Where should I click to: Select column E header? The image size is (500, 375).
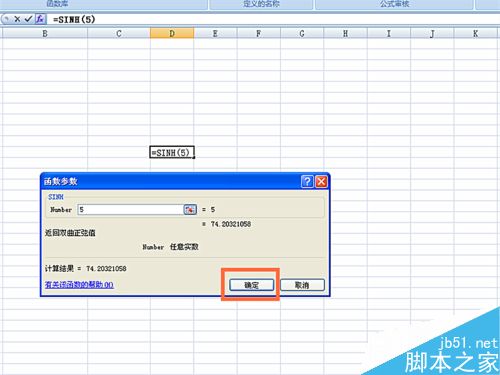click(215, 33)
